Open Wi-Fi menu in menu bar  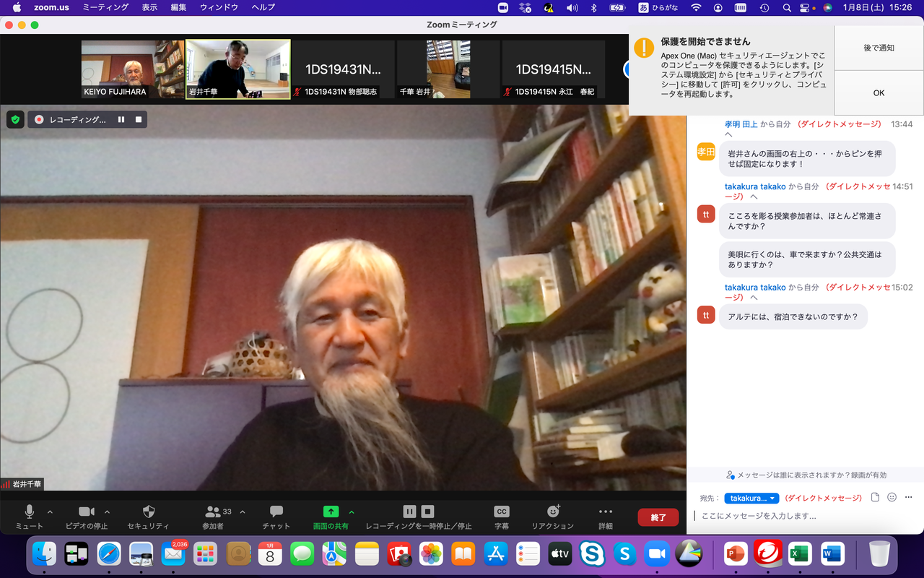tap(696, 7)
